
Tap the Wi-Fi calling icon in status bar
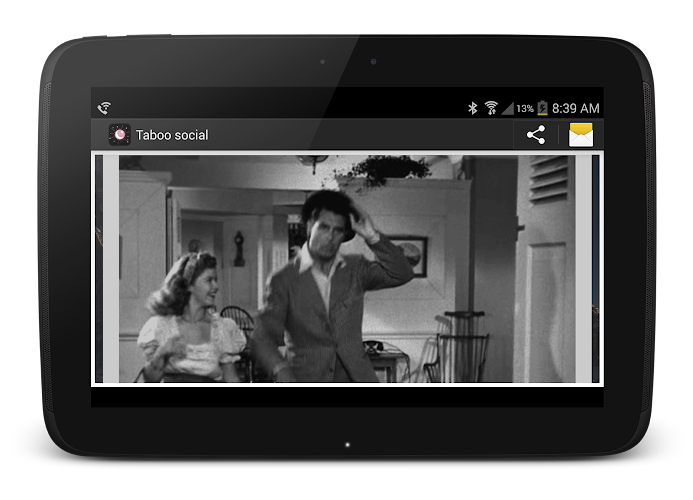[105, 108]
